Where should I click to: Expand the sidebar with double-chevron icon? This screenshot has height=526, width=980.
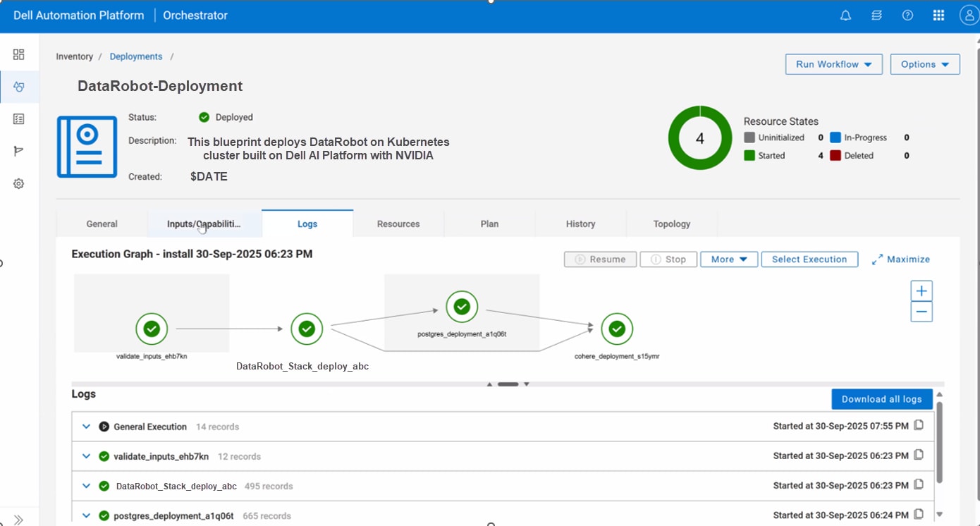point(19,520)
